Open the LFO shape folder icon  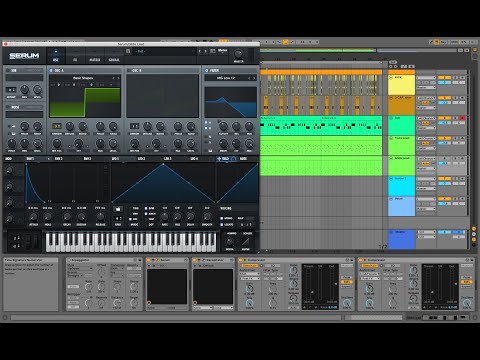[x=118, y=209]
